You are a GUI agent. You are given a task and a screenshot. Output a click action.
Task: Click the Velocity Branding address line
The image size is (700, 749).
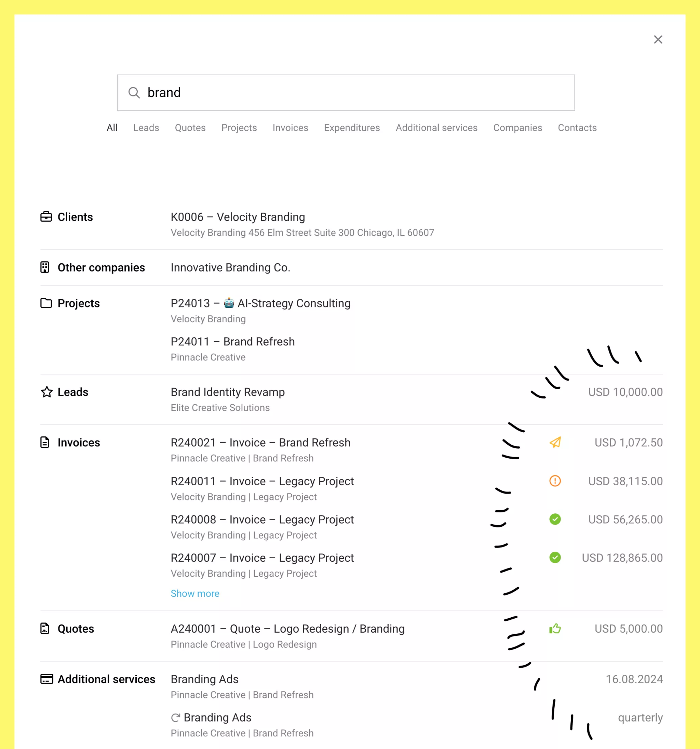(302, 233)
